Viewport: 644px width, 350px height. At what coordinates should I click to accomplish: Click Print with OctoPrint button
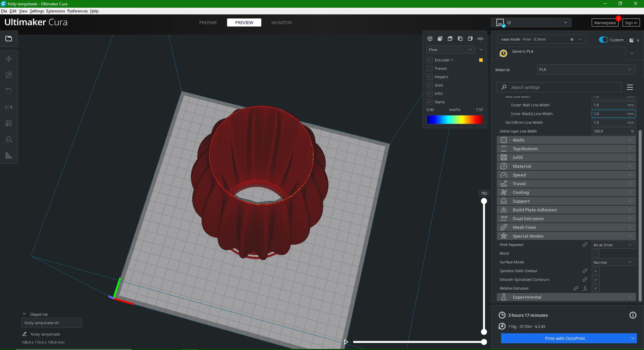pos(565,338)
